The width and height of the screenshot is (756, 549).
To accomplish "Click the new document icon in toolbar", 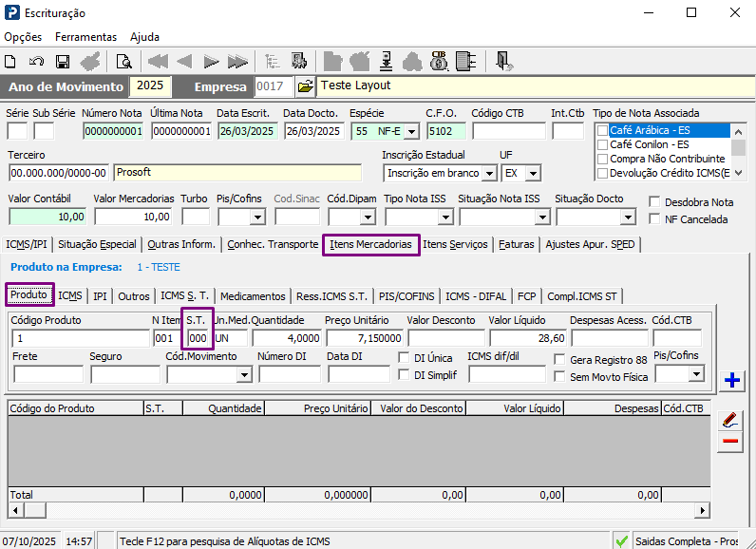I will (x=10, y=62).
